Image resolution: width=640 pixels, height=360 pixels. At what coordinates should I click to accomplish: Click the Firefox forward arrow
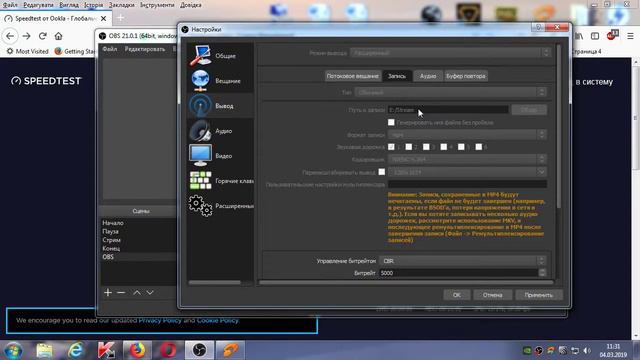27,36
